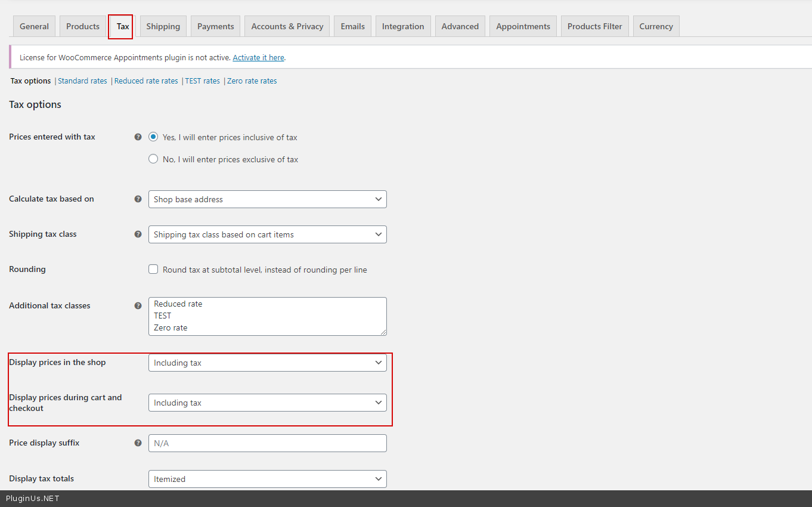This screenshot has height=507, width=812.
Task: Expand the Shipping tax class dropdown
Action: (x=267, y=234)
